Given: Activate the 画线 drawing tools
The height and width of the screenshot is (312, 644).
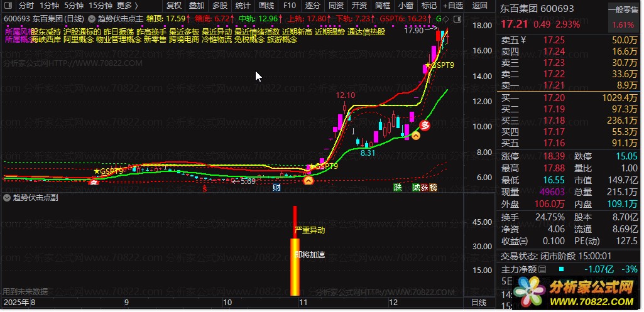Looking at the screenshot, I should (x=266, y=6).
